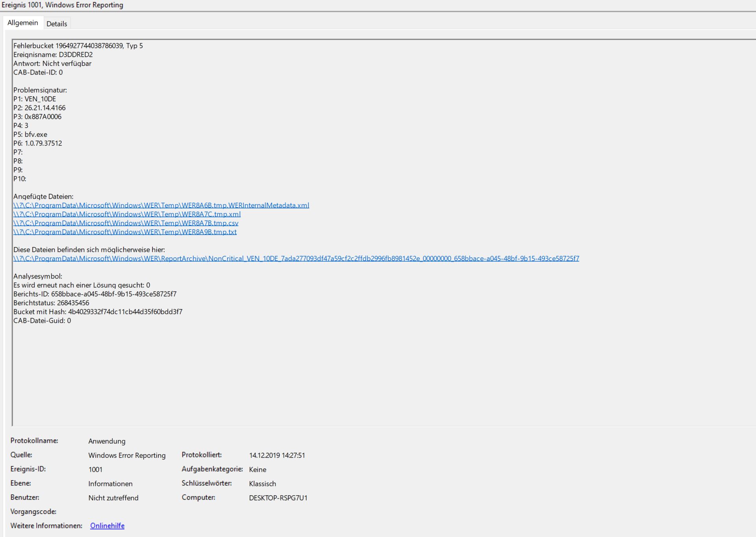Viewport: 756px width, 537px height.
Task: Click the Ereignisname D3DDRED2 text line
Action: point(53,55)
